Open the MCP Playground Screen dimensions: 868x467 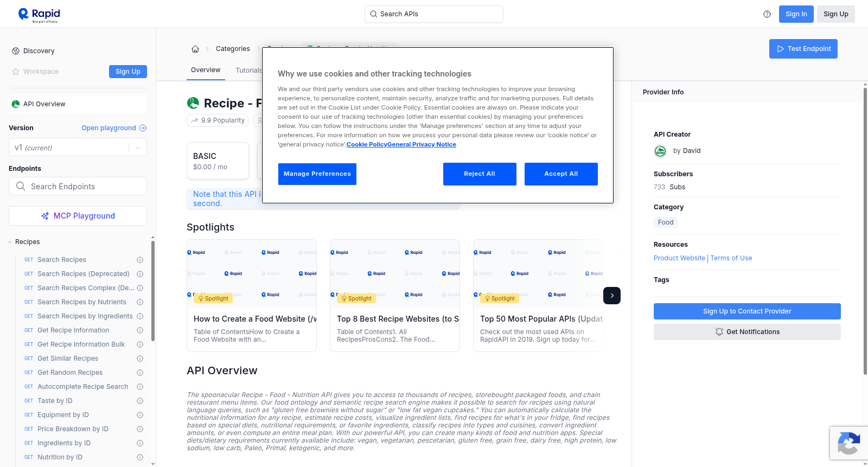click(x=78, y=216)
